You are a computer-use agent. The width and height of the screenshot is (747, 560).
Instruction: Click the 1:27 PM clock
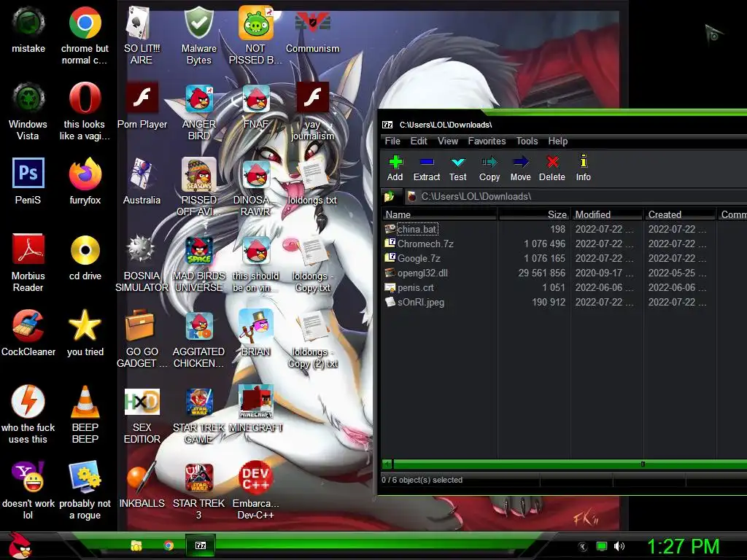pyautogui.click(x=683, y=546)
